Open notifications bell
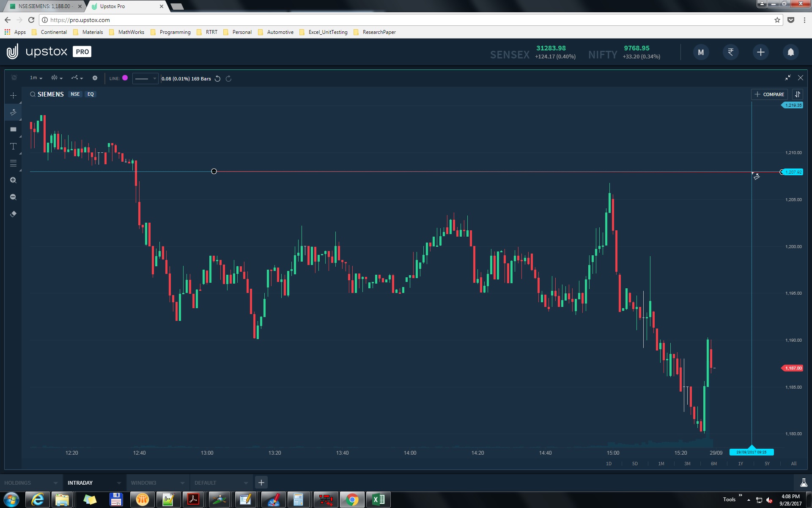Screen dimensions: 812x508 pyautogui.click(x=790, y=52)
